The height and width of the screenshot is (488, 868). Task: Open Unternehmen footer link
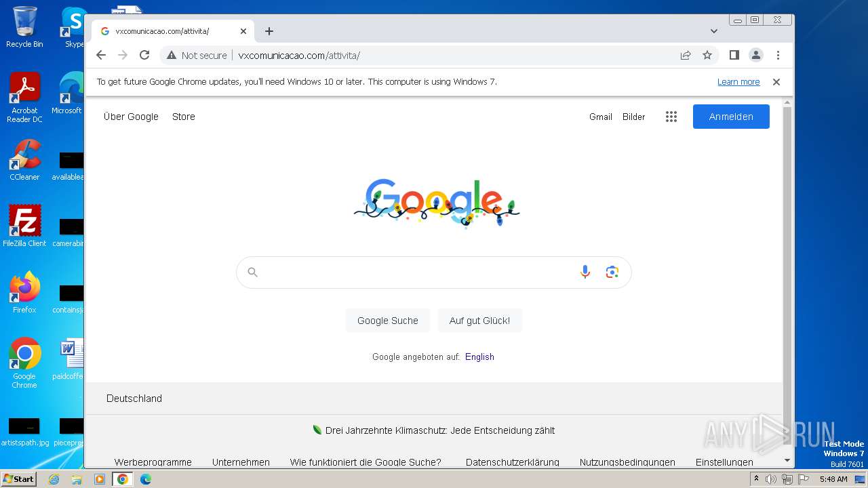tap(241, 462)
